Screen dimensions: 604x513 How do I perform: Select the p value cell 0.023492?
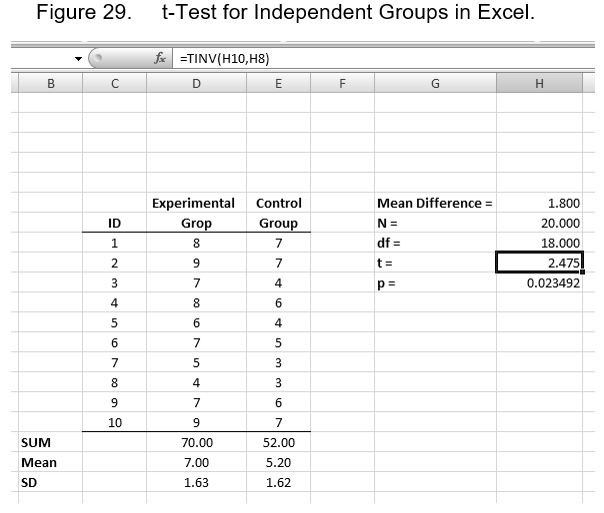coord(539,283)
